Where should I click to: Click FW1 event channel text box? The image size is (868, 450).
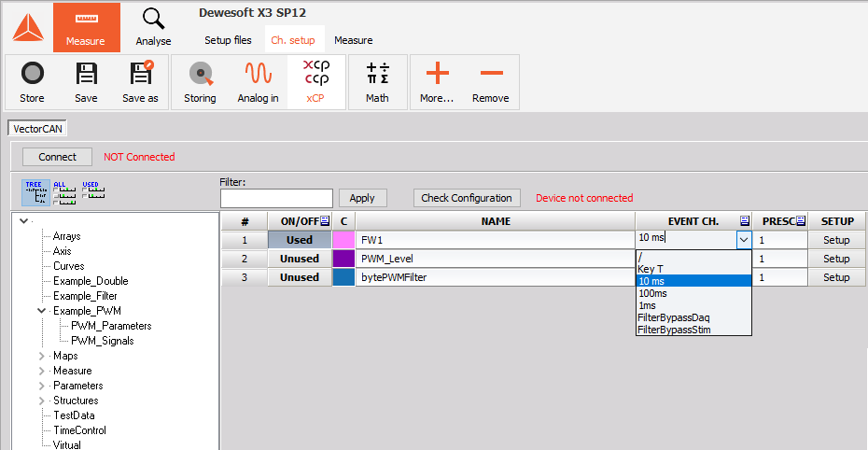(x=686, y=238)
